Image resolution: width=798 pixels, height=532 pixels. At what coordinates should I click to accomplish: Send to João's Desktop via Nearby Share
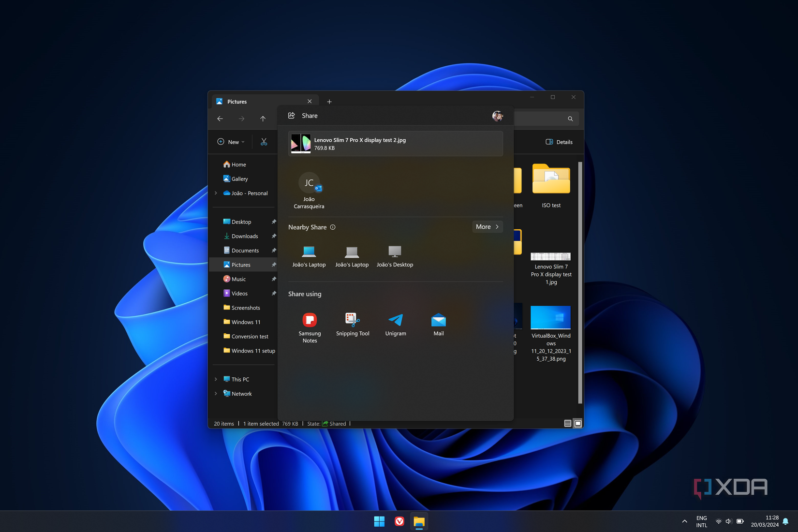(395, 255)
